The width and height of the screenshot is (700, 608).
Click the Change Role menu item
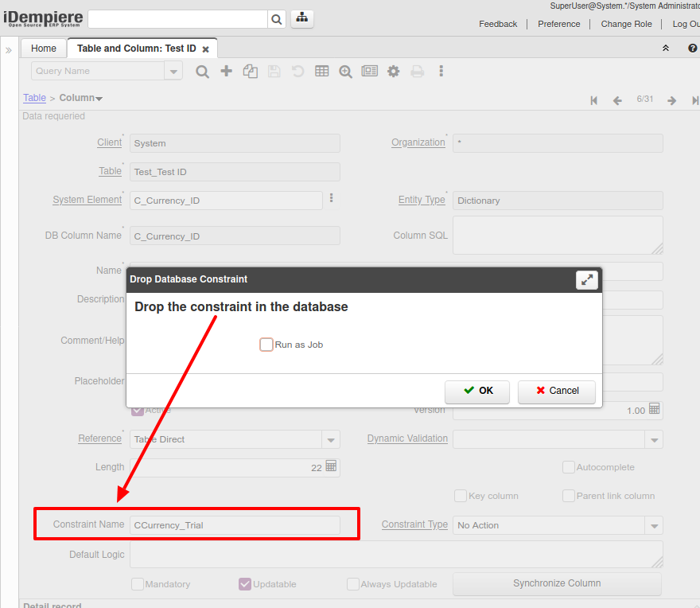pyautogui.click(x=626, y=24)
